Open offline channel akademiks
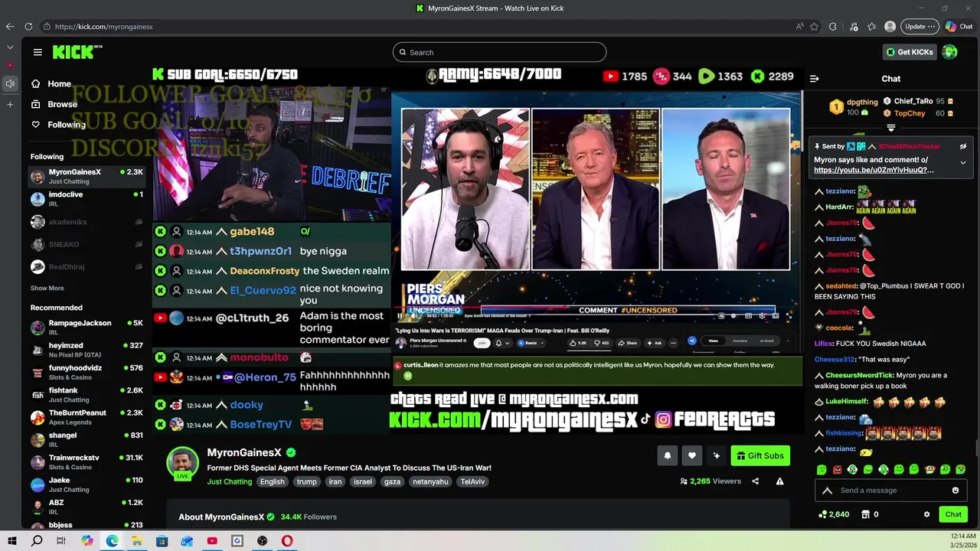980x551 pixels. (x=87, y=222)
